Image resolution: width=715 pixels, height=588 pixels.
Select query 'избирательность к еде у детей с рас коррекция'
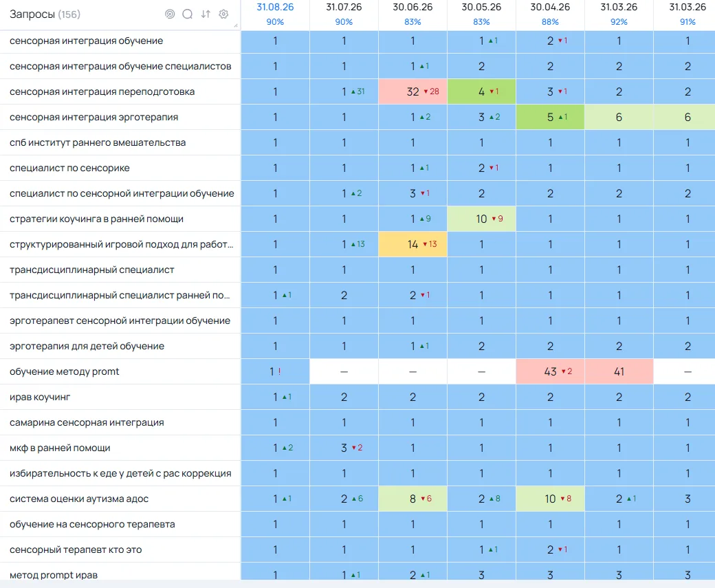(x=120, y=474)
